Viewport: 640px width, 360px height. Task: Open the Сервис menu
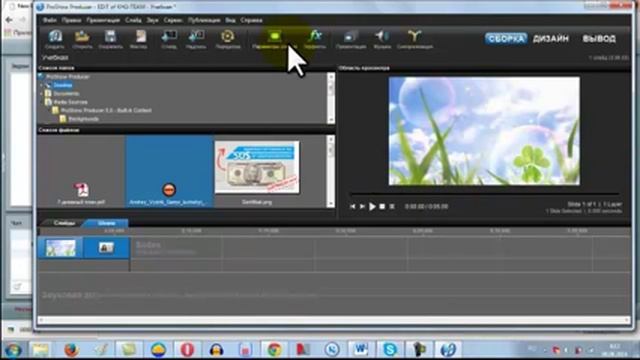pos(173,20)
